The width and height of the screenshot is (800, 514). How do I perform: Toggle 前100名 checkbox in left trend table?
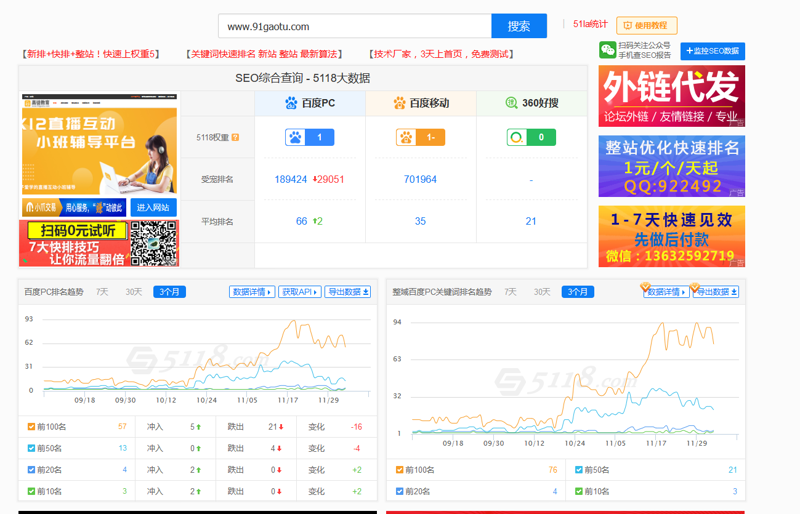tap(31, 427)
